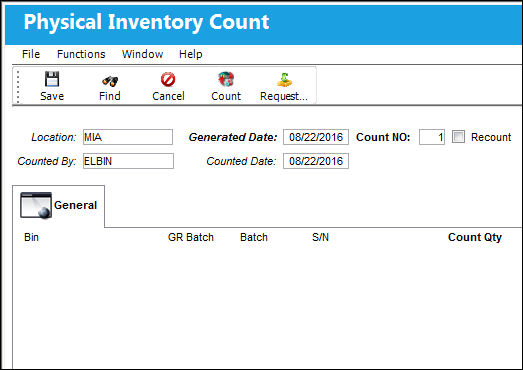Open the Window menu
Screen dimensions: 523x370
point(142,54)
